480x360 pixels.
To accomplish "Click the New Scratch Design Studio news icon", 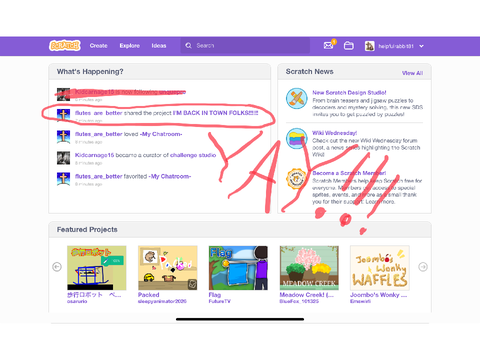I will (x=296, y=98).
